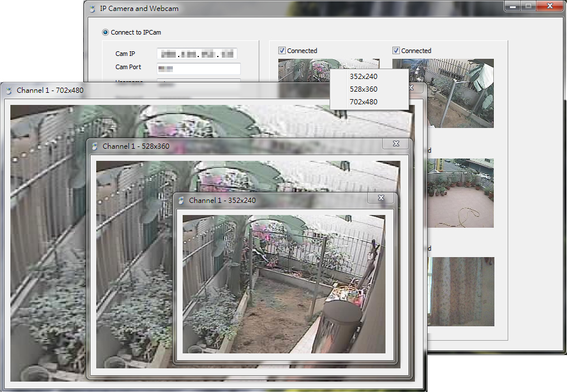Click the Channel 1 - 528x360 window icon

[94, 146]
